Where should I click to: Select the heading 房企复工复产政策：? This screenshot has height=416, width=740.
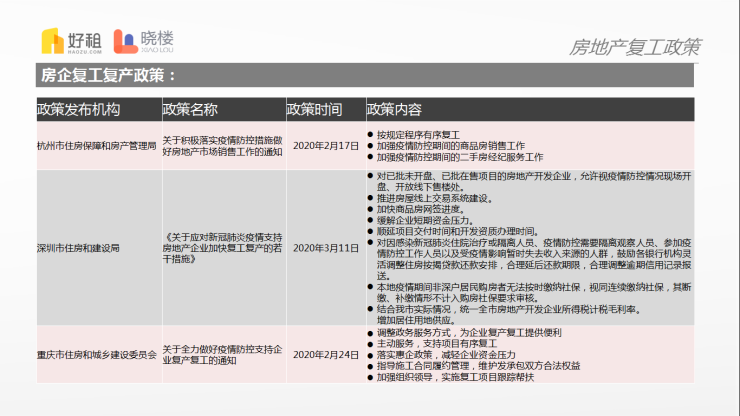pyautogui.click(x=109, y=75)
